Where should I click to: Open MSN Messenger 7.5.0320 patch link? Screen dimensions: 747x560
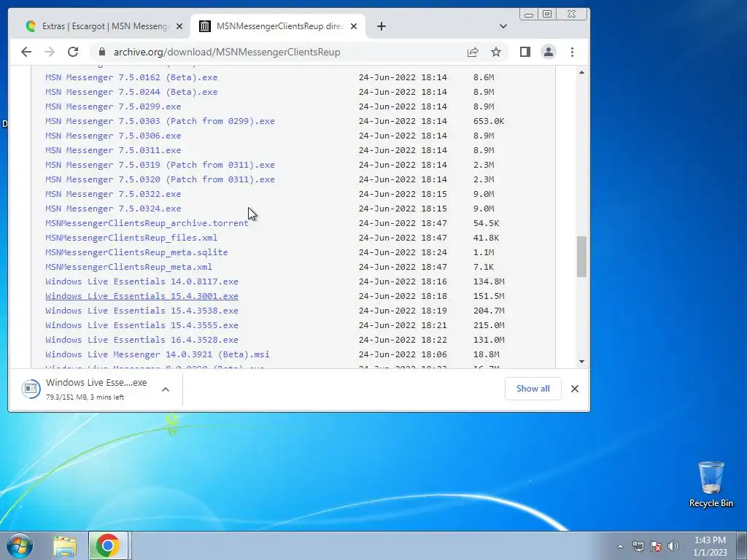160,179
